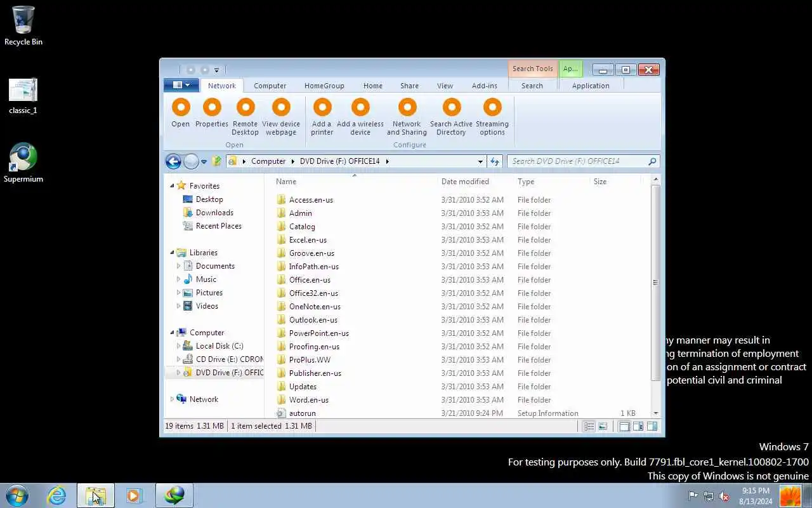Select Downloads under Favorites
Screen dimensions: 812x508
coord(214,213)
